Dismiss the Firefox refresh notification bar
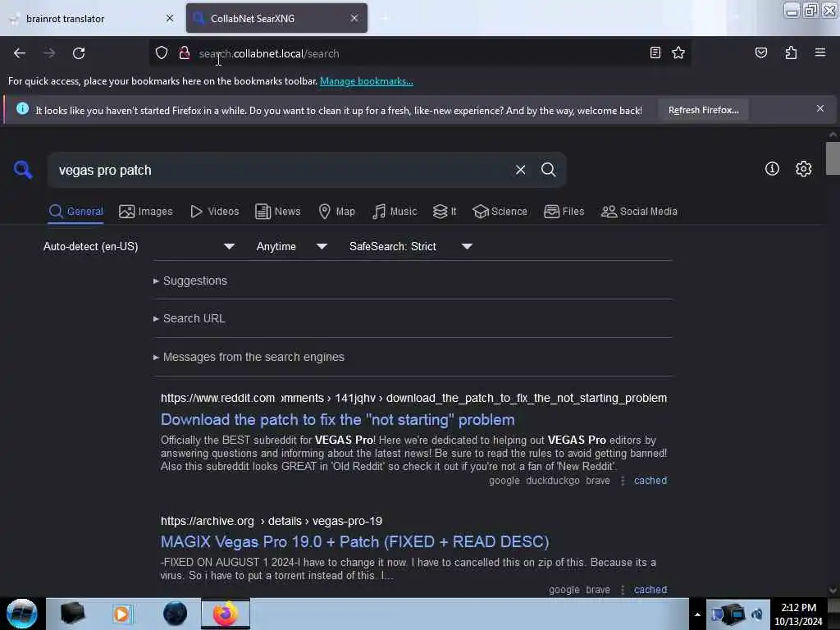The image size is (840, 630). [x=819, y=109]
